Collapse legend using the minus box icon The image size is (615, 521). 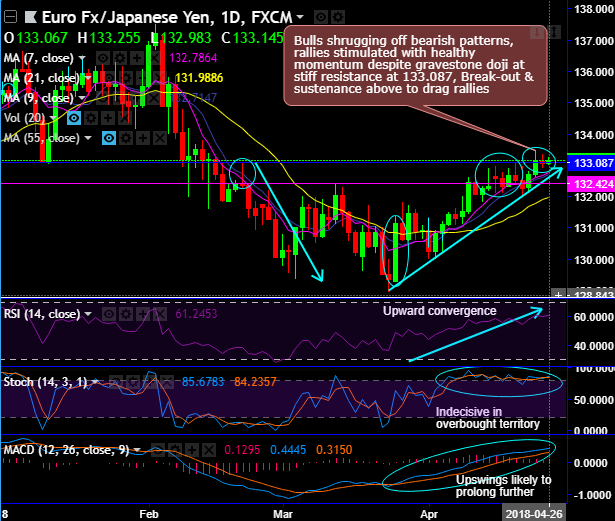(10, 17)
